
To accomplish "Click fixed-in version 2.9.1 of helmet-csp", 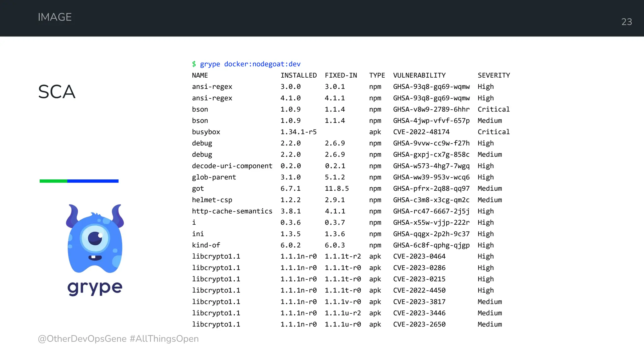I will point(335,200).
